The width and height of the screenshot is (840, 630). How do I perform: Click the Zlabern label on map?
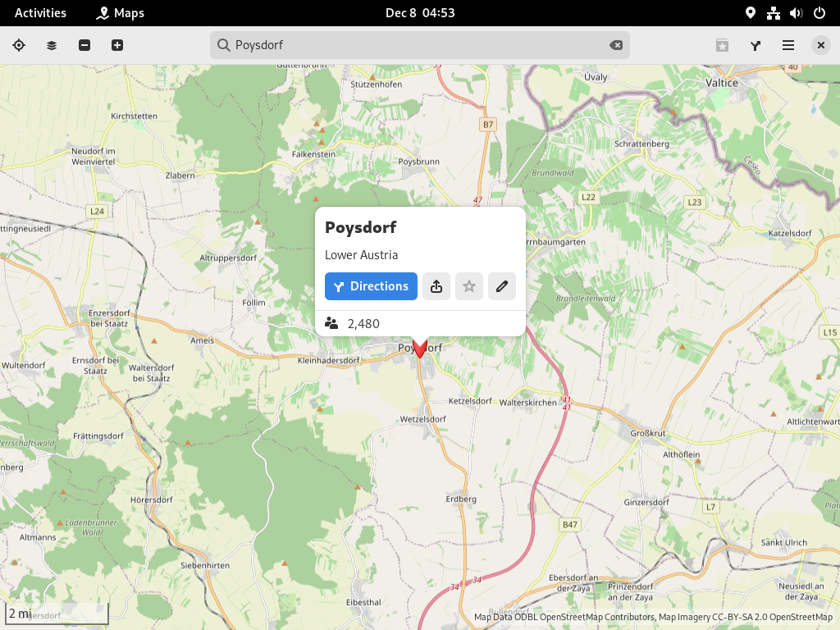click(180, 176)
